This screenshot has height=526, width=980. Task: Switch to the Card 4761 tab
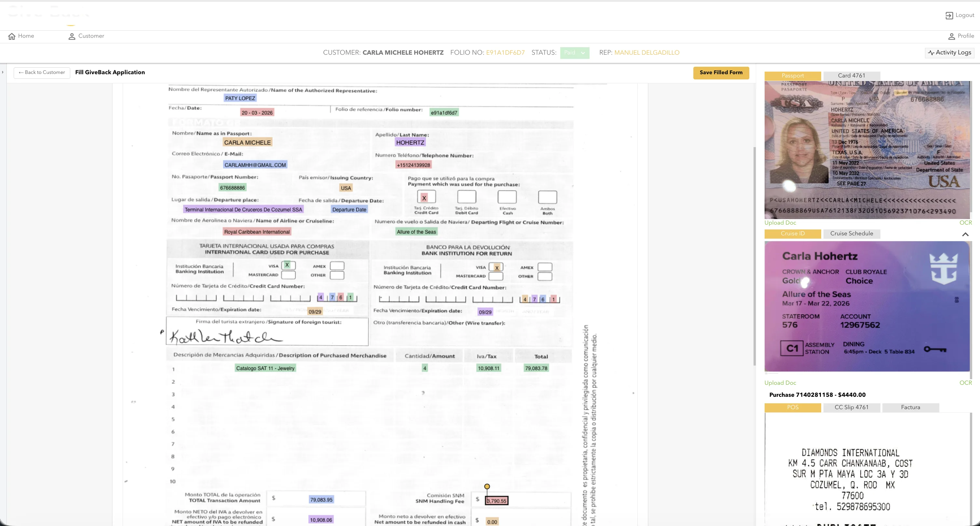(851, 76)
